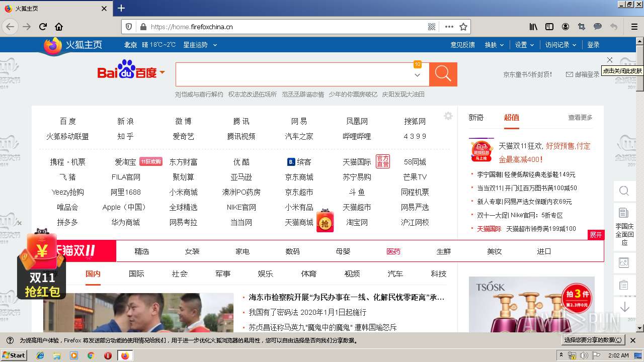The height and width of the screenshot is (362, 644).
Task: Open the 换肤 dropdown menu
Action: [494, 45]
